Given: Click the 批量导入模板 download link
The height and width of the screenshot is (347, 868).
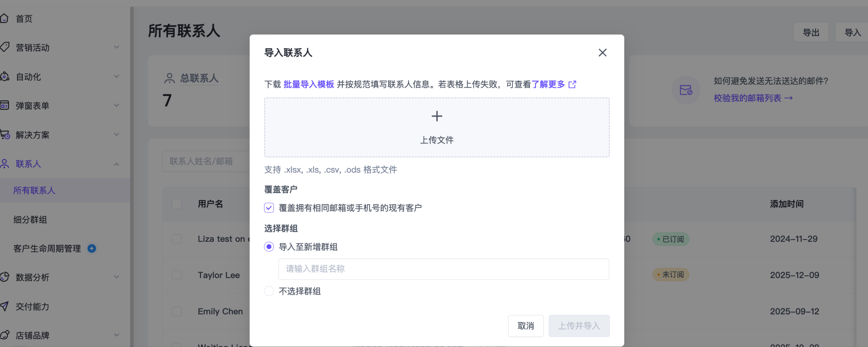Looking at the screenshot, I should tap(309, 84).
